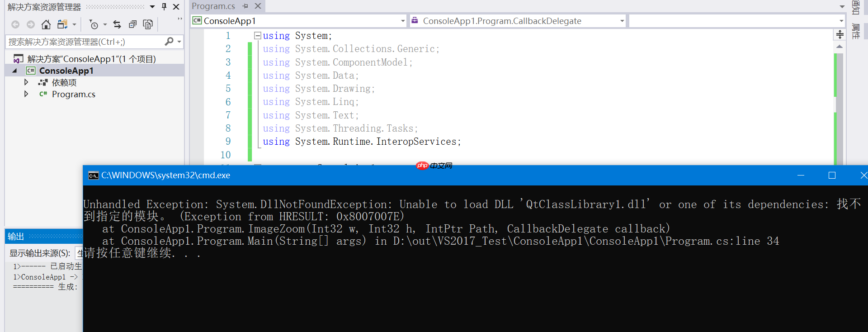868x332 pixels.
Task: Click 'using System.Collections.Generic;' line
Action: 351,49
